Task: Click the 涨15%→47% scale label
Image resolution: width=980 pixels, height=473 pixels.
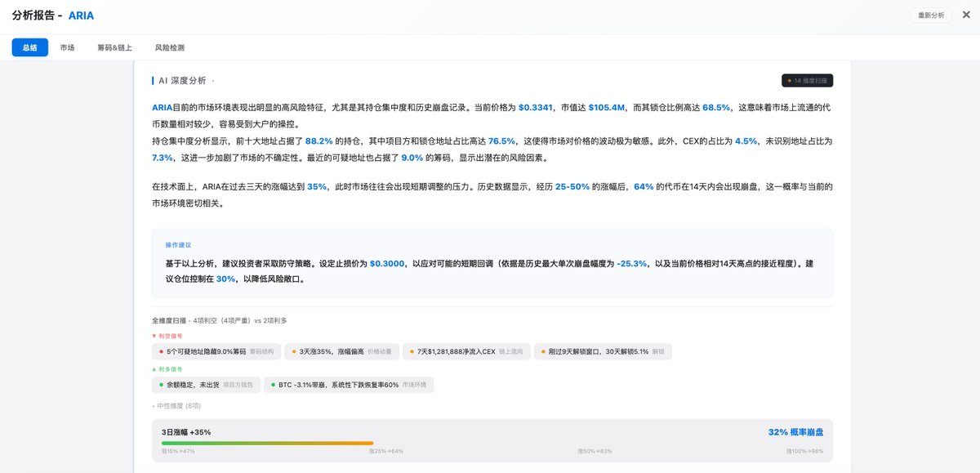Action: pos(178,451)
